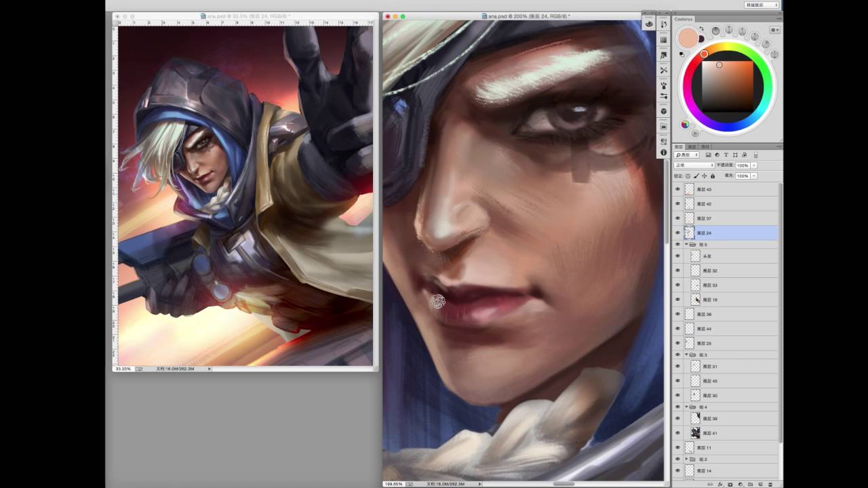Select thumbnail of layer 图层 41

(695, 432)
